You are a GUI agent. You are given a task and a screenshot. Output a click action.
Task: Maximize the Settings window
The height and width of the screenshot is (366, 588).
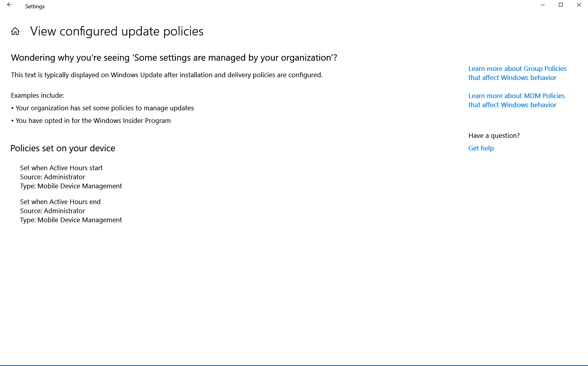[560, 5]
